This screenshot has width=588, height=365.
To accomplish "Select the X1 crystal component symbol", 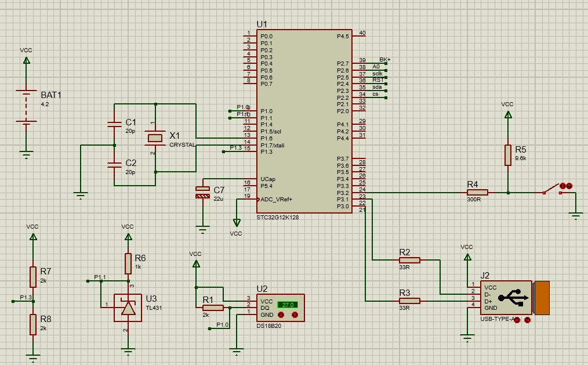I will (x=155, y=138).
